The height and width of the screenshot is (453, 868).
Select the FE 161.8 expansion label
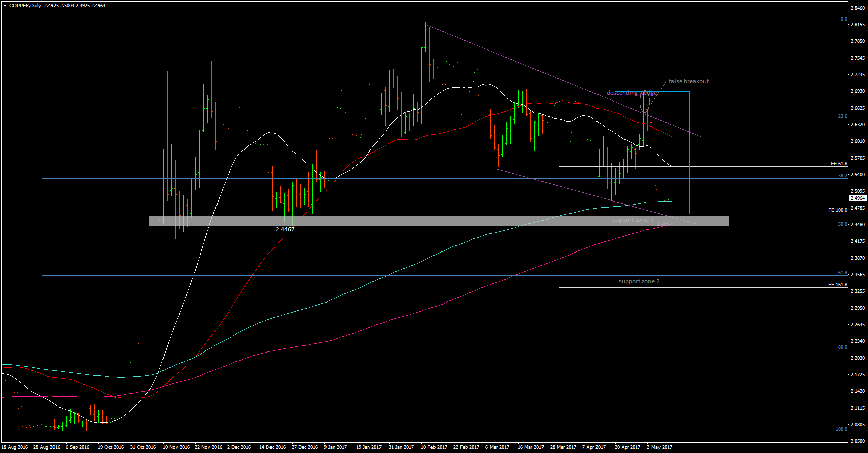pyautogui.click(x=837, y=285)
